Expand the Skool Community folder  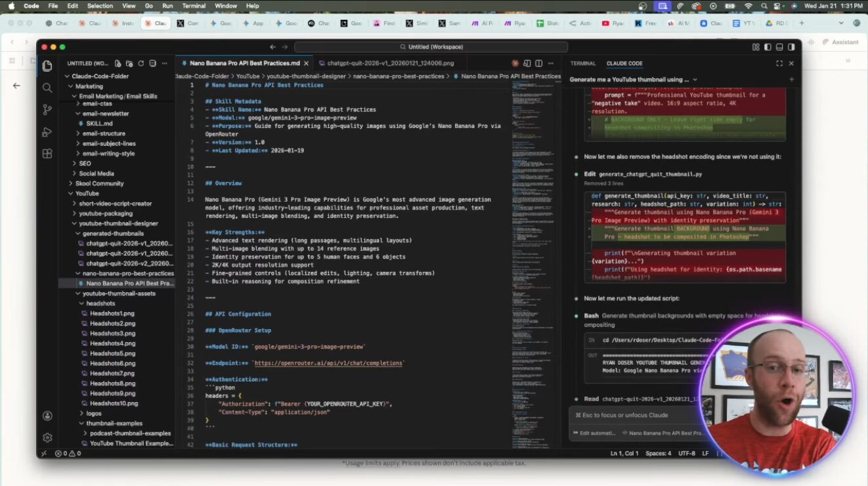71,183
